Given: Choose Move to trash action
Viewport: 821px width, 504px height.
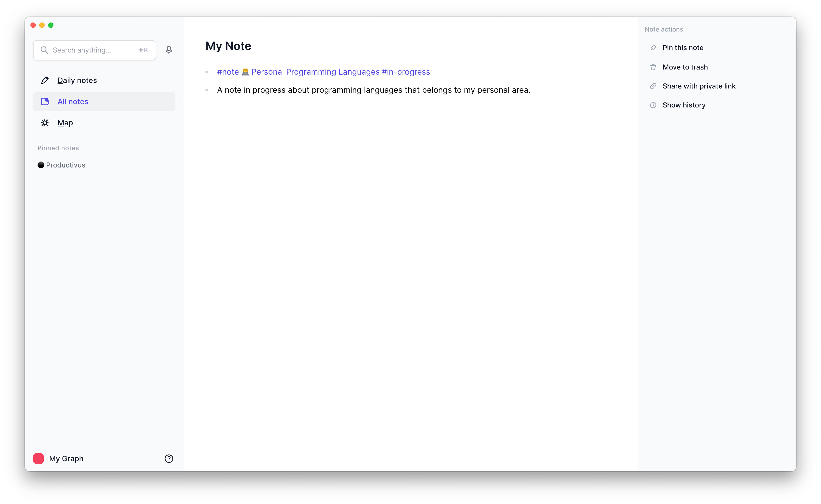Looking at the screenshot, I should coord(685,67).
